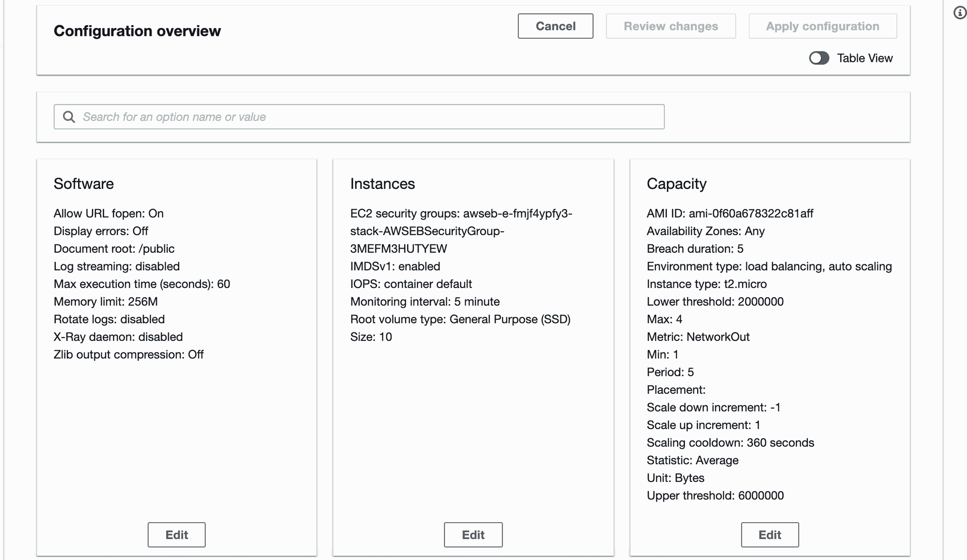Click 'Monitoring interval: 5 minute' line

click(x=425, y=302)
